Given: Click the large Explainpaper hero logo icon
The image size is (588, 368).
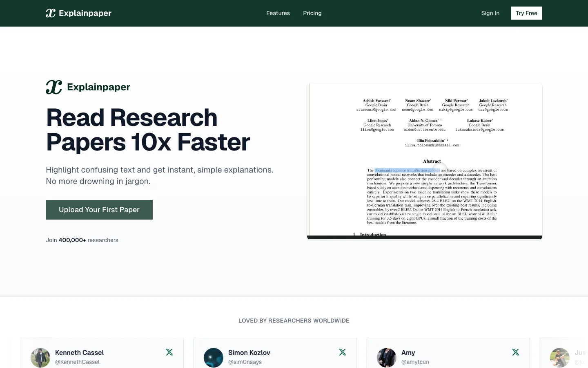Looking at the screenshot, I should tap(54, 87).
